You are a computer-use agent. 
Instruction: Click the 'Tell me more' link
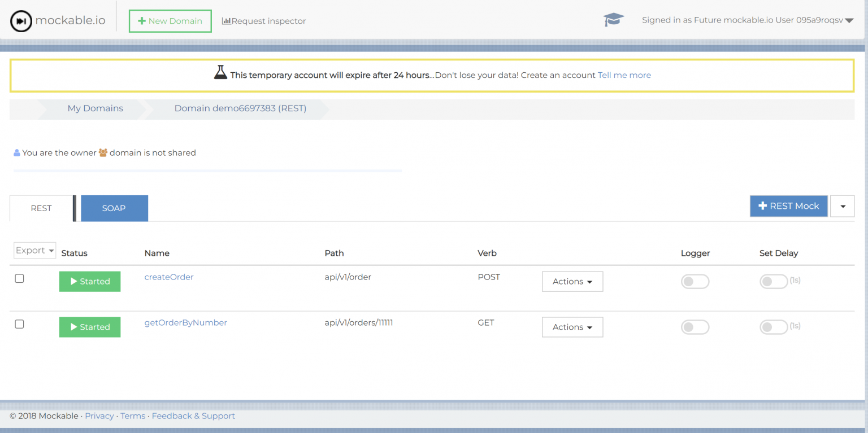coord(624,75)
